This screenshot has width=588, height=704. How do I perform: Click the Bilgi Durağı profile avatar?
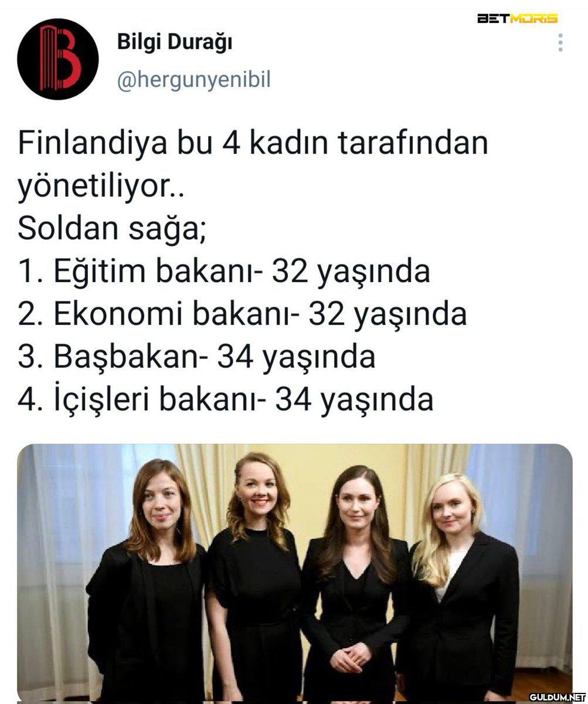[57, 59]
